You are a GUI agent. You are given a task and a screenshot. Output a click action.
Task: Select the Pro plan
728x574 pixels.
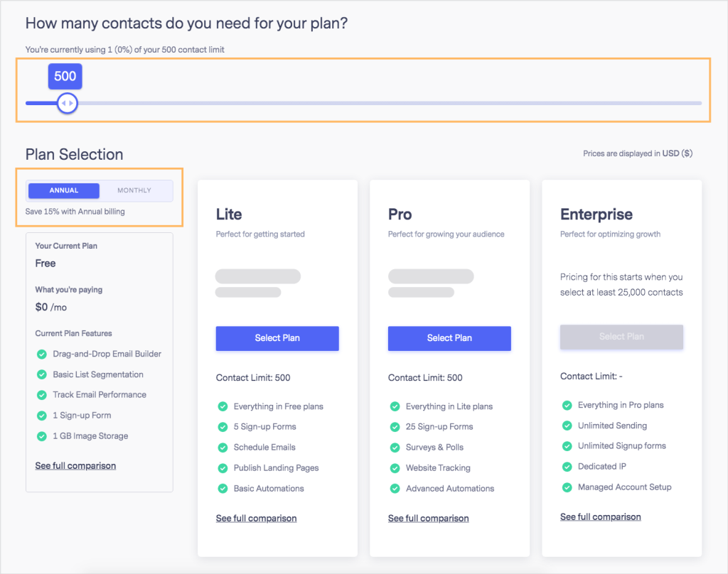tap(449, 338)
